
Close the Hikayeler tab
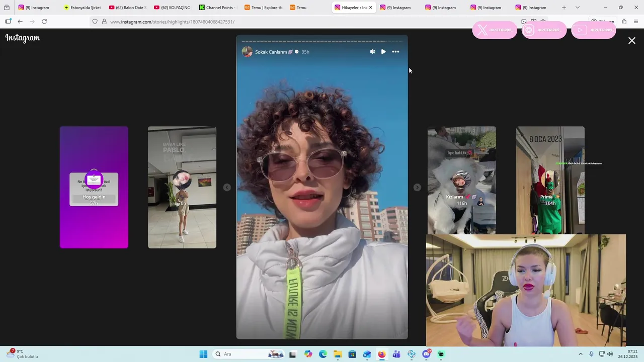(x=370, y=8)
